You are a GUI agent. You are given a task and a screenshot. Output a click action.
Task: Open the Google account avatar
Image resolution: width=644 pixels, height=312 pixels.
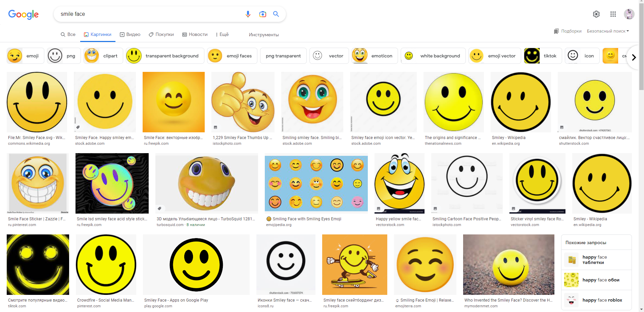click(x=629, y=14)
